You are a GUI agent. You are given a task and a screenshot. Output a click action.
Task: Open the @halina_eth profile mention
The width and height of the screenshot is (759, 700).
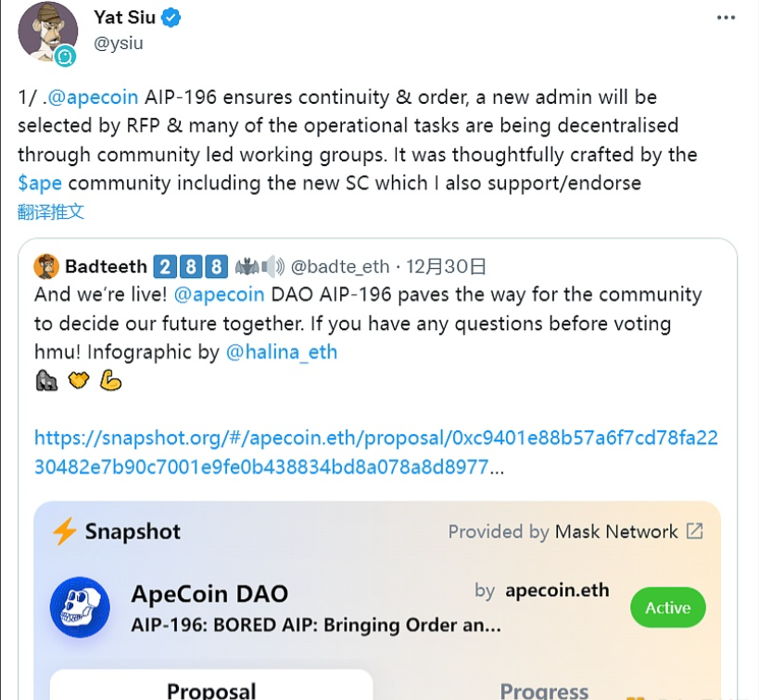pos(282,352)
